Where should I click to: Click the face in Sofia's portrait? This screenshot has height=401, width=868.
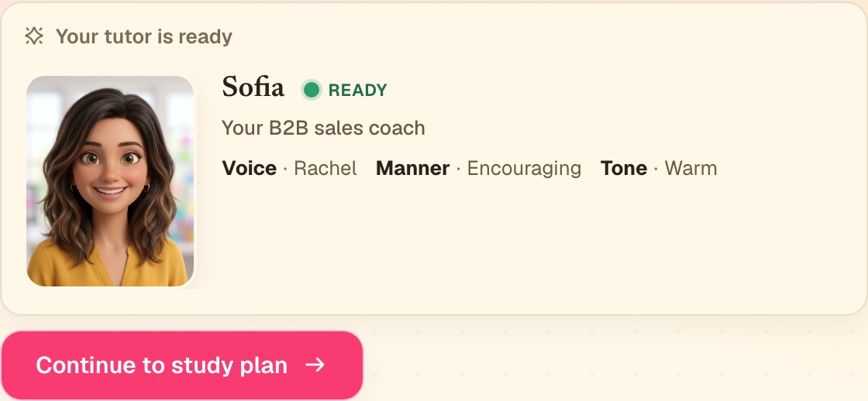click(x=110, y=166)
